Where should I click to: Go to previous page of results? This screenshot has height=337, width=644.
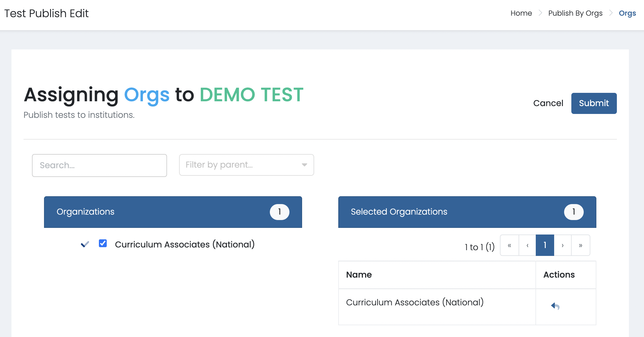click(x=527, y=245)
